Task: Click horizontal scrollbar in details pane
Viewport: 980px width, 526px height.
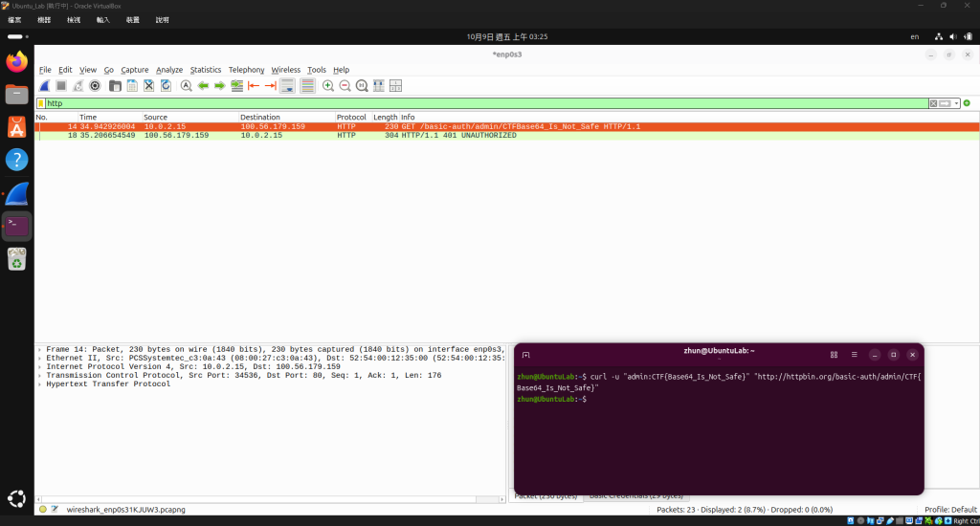Action: point(270,500)
